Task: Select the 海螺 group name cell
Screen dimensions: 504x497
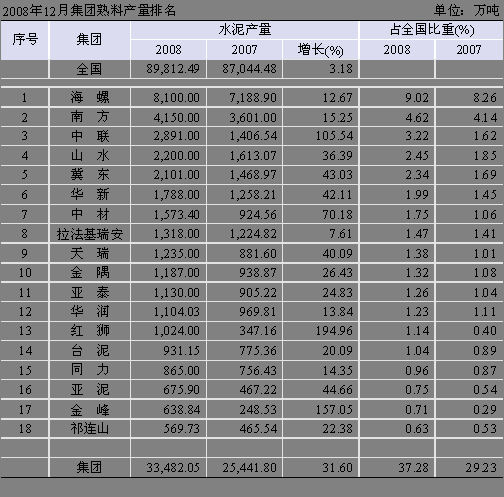Action: pyautogui.click(x=89, y=97)
